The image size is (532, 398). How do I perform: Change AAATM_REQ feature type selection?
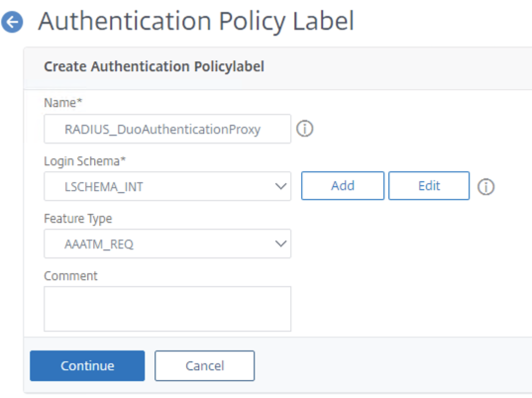coord(167,244)
